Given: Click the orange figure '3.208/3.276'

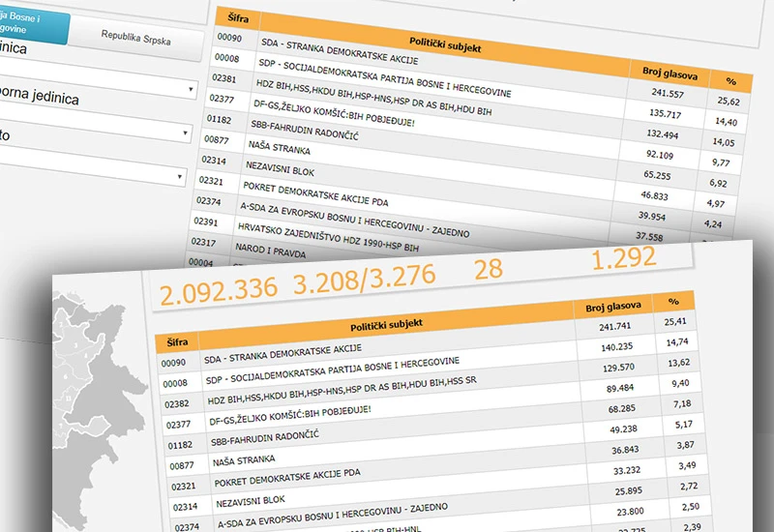Looking at the screenshot, I should (365, 279).
